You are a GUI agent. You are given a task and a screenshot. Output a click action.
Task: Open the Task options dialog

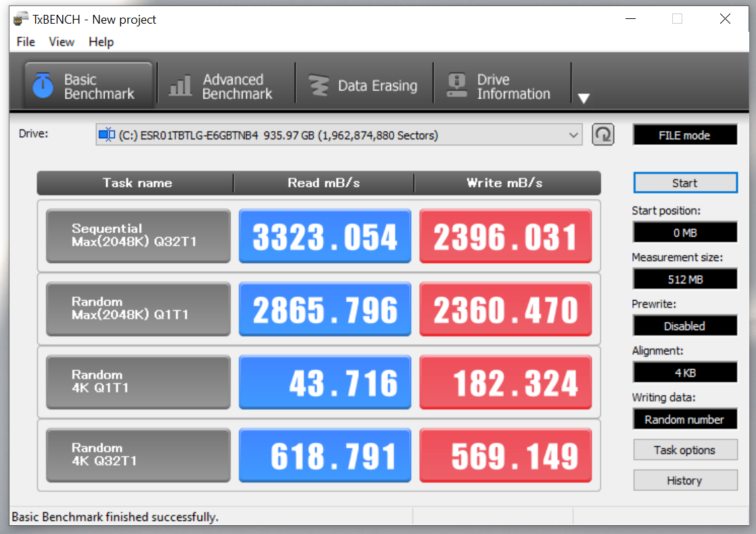pos(685,450)
